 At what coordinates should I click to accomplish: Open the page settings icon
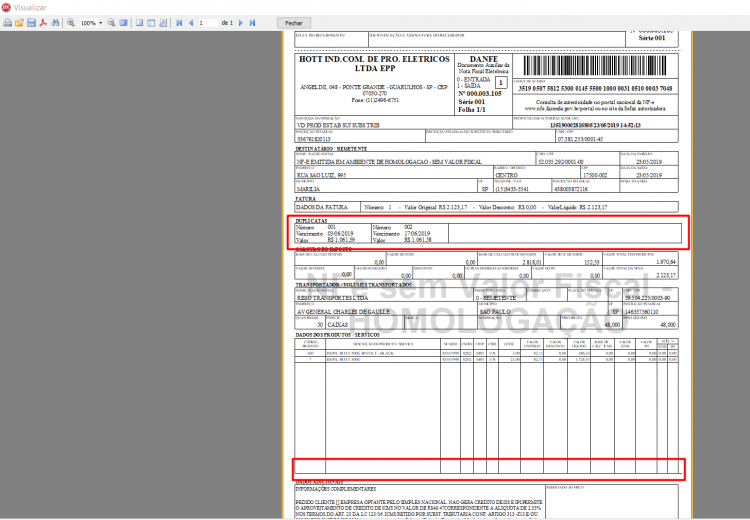click(x=163, y=22)
